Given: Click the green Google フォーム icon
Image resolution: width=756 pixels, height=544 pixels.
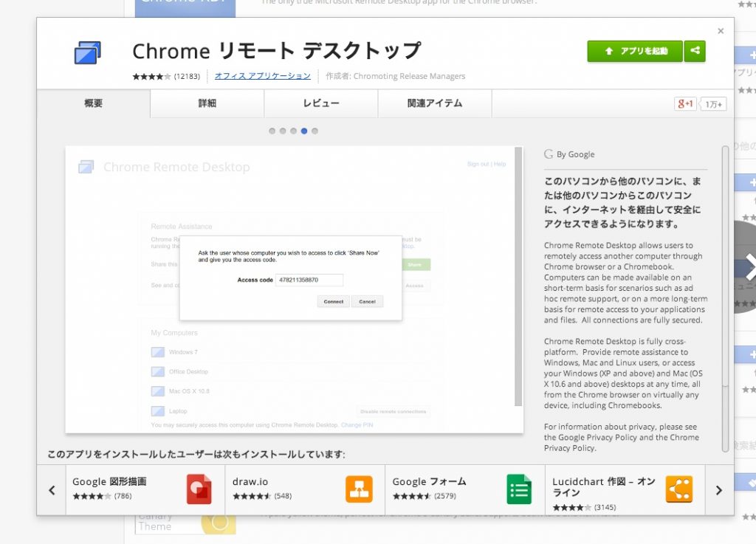Looking at the screenshot, I should tap(519, 489).
